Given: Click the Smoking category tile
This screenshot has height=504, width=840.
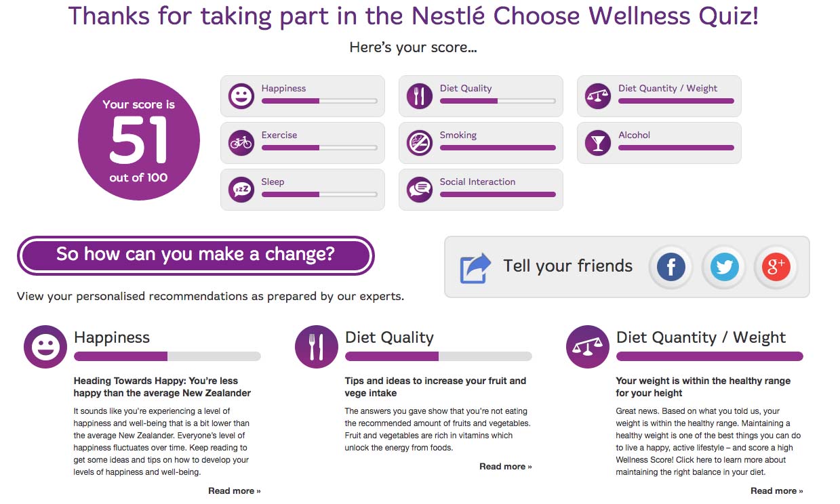Looking at the screenshot, I should point(481,142).
